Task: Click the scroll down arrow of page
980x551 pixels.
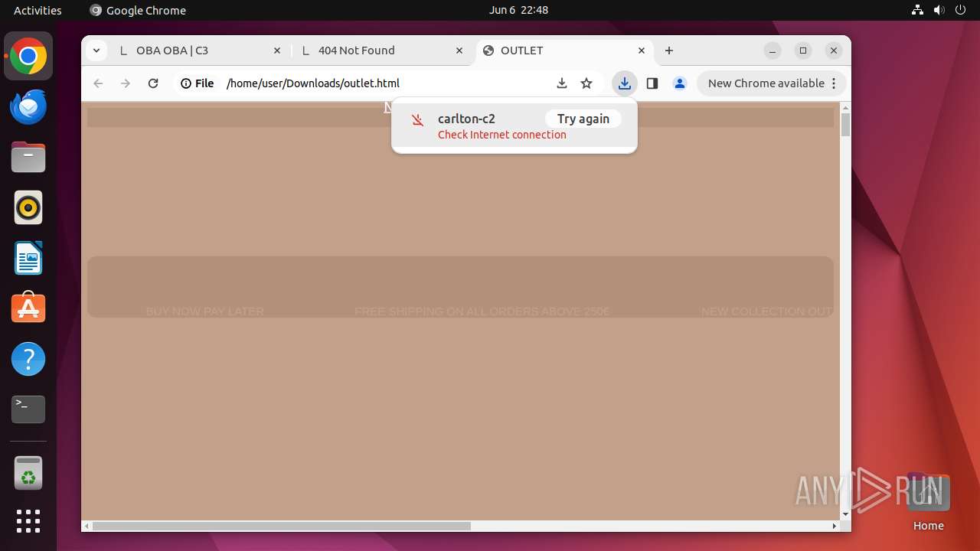Action: tap(845, 514)
